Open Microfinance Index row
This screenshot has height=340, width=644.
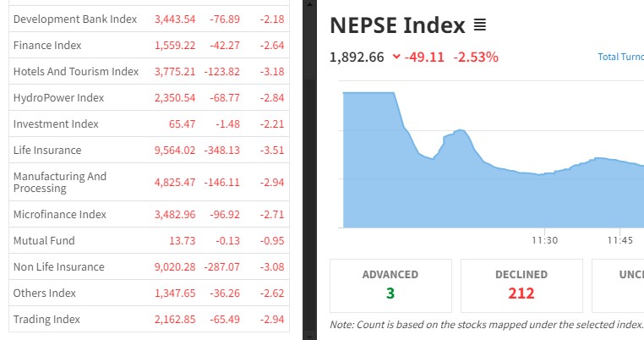(60, 214)
